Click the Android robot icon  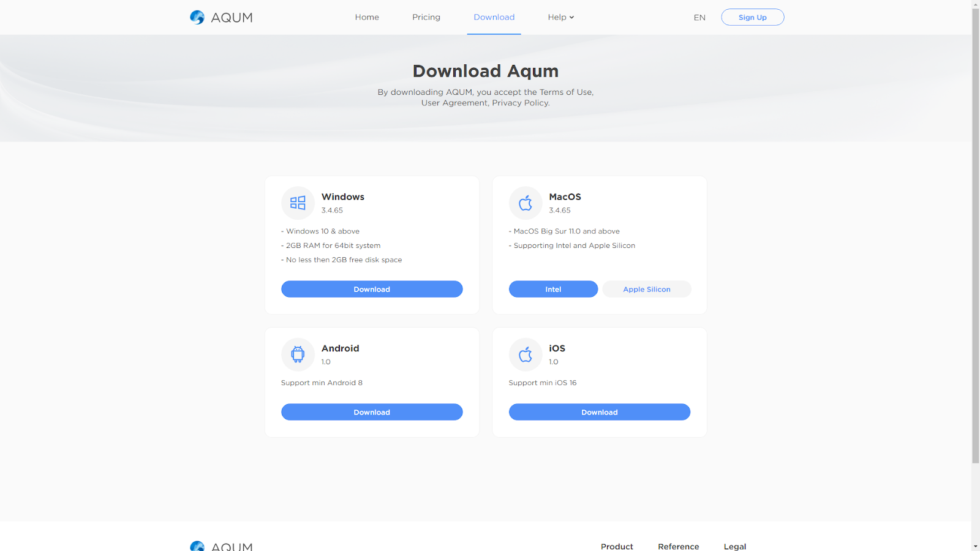coord(298,354)
